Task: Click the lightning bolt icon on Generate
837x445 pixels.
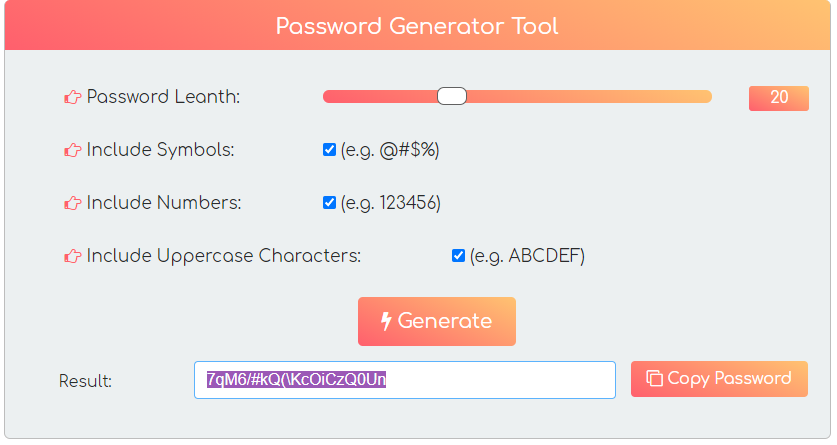Action: (386, 321)
